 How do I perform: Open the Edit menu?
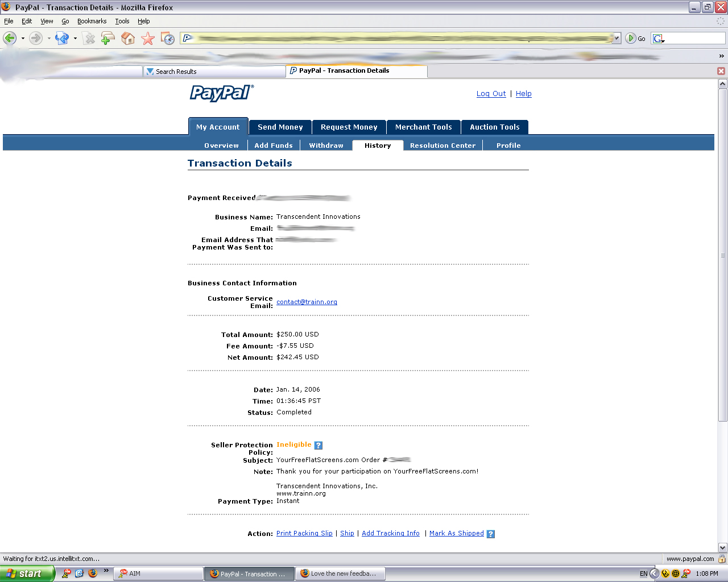[x=27, y=21]
